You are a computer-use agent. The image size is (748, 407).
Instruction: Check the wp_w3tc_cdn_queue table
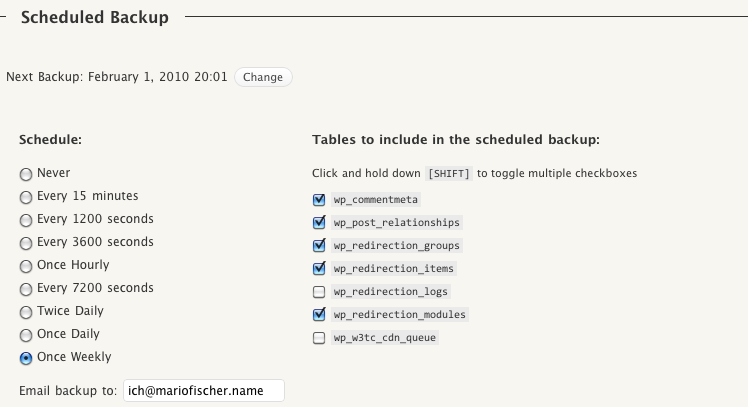[x=319, y=338]
